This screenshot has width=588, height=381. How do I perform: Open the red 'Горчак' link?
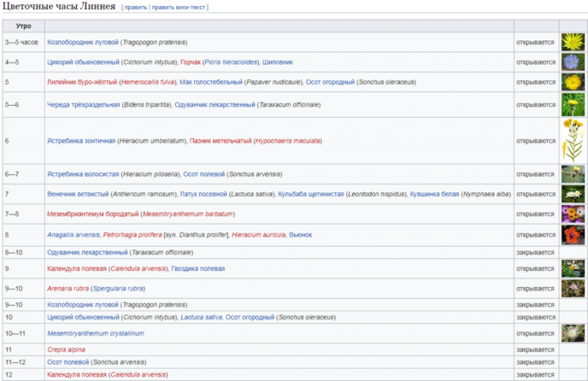[x=190, y=62]
